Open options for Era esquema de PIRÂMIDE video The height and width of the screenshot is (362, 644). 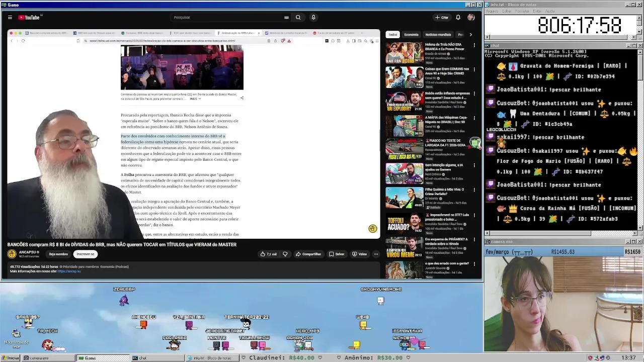coord(474,240)
